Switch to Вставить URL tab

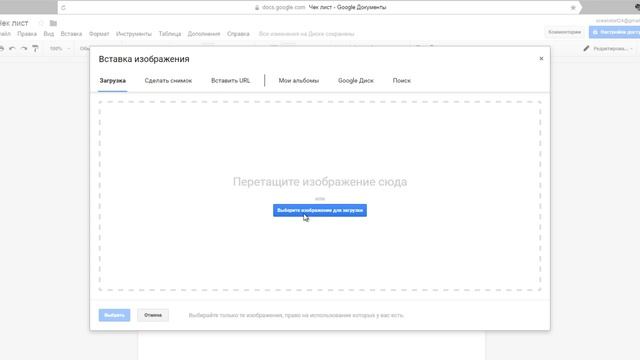(231, 81)
